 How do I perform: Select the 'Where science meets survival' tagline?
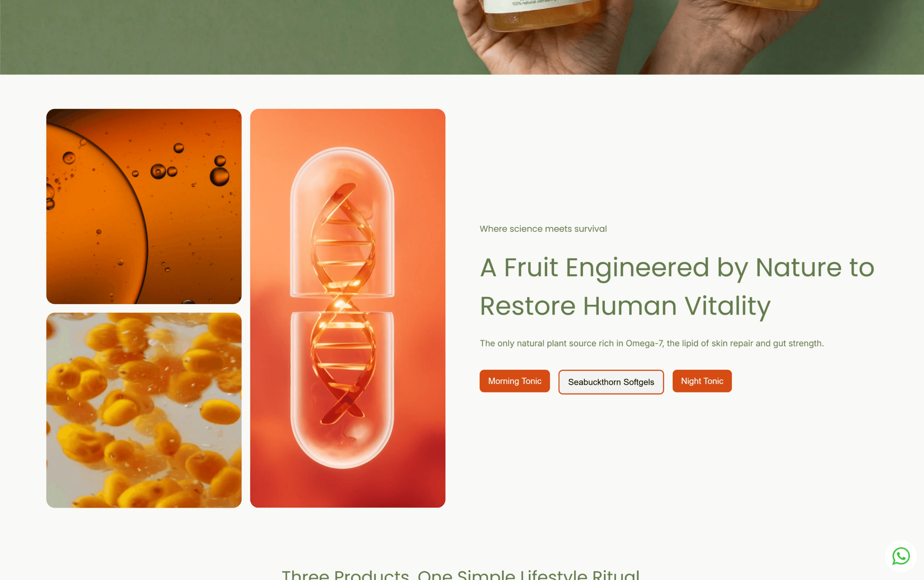[x=543, y=229]
